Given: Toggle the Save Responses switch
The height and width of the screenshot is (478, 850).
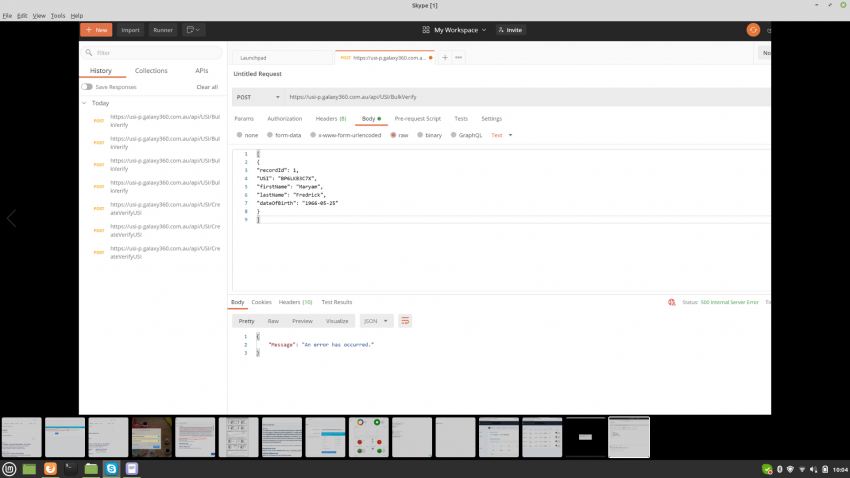Looking at the screenshot, I should (x=88, y=87).
